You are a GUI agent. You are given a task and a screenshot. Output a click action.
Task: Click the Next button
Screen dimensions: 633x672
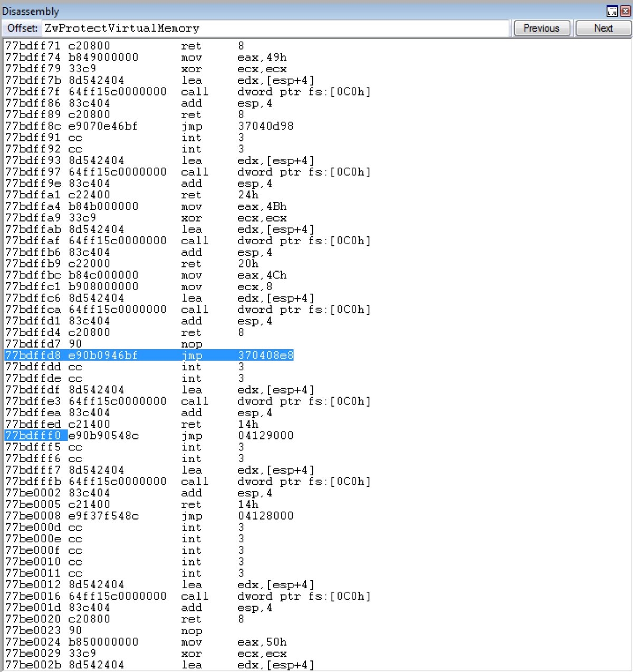coord(603,28)
